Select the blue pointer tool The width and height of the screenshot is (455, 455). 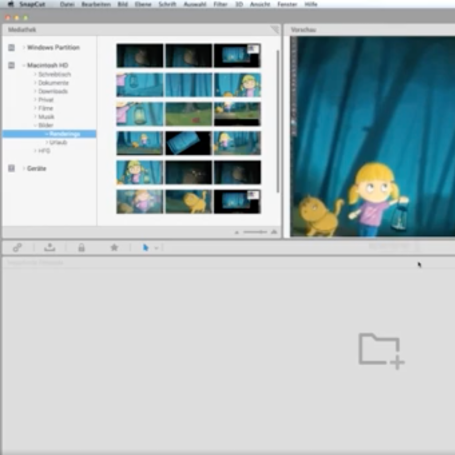pyautogui.click(x=145, y=247)
